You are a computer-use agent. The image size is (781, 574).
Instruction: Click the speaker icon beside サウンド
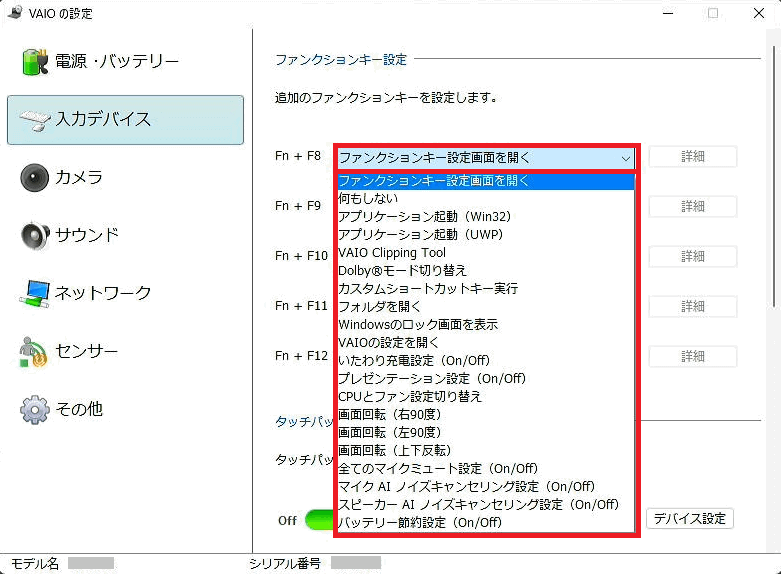click(35, 235)
